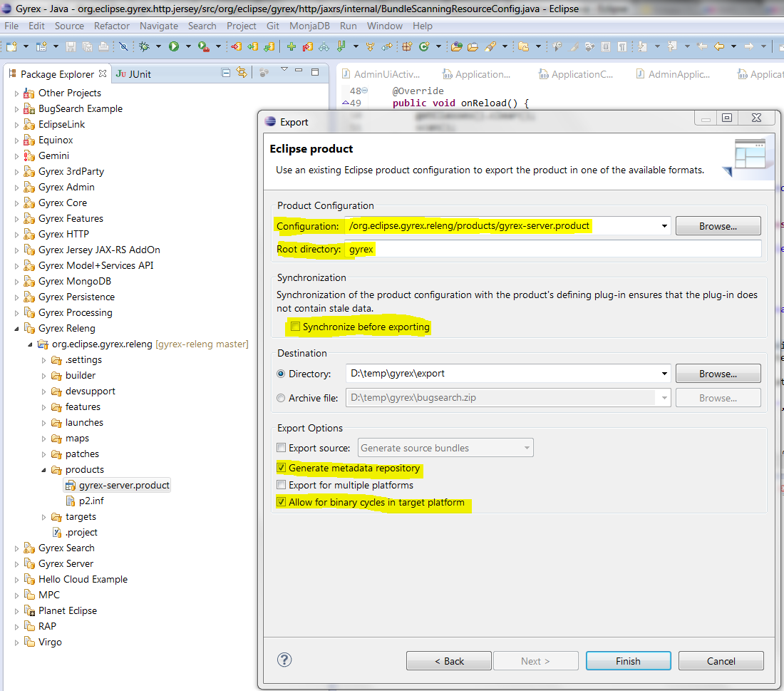This screenshot has height=691, width=784.
Task: Enable Synchronize before exporting checkbox
Action: coord(296,327)
